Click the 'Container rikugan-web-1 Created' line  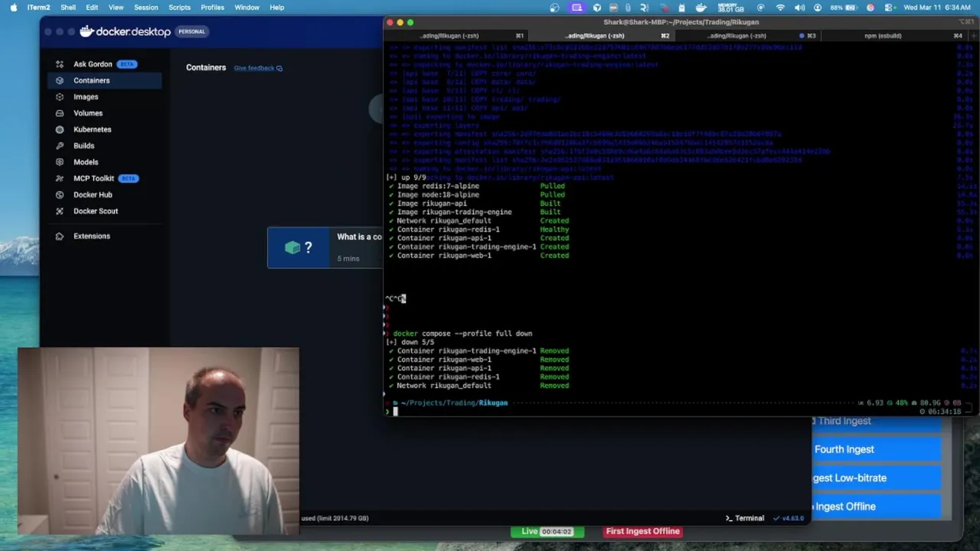479,256
